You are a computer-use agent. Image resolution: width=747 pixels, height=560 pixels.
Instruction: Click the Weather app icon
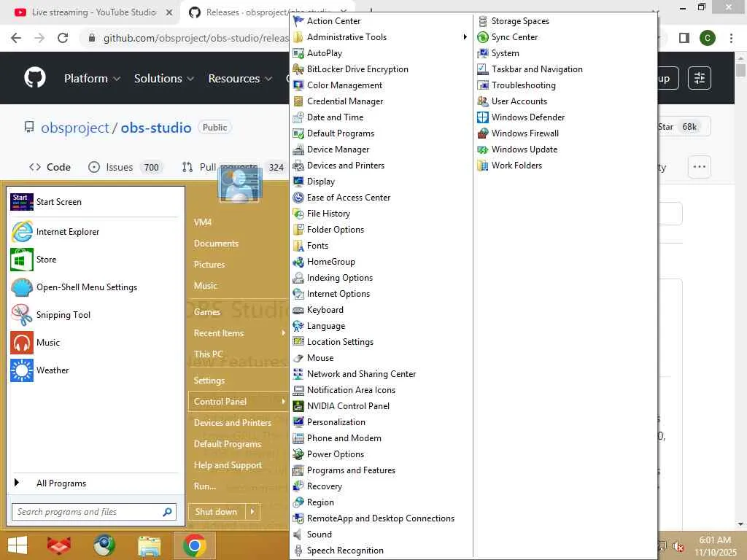click(x=22, y=370)
